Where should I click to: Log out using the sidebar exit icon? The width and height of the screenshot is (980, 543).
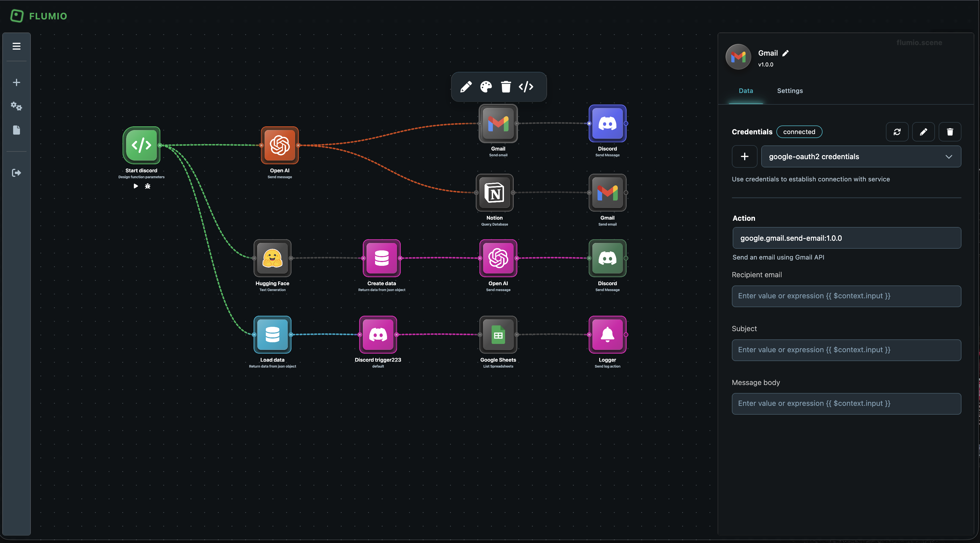pyautogui.click(x=17, y=173)
